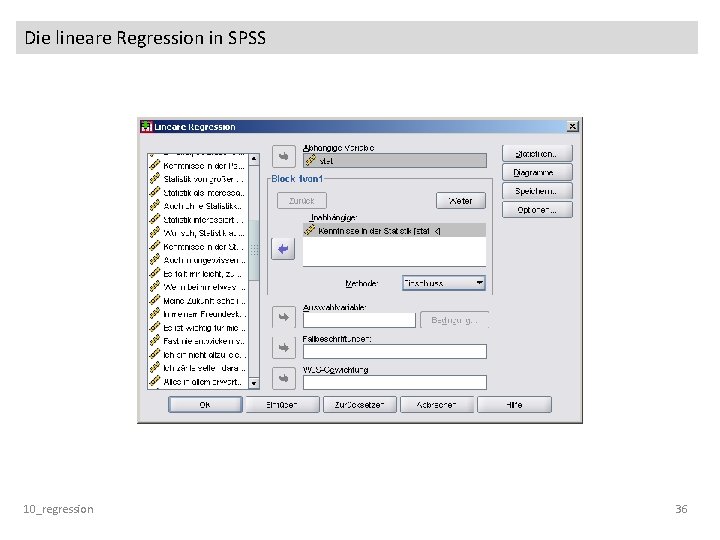Click the Lineare Regression title bar icon
Screen dimensions: 720x540
pyautogui.click(x=146, y=126)
